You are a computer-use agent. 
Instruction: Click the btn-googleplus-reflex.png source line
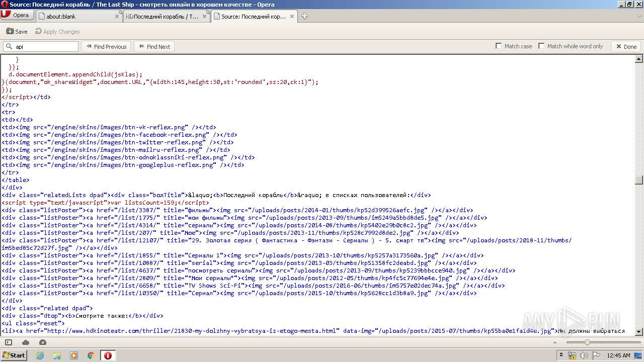pyautogui.click(x=123, y=165)
